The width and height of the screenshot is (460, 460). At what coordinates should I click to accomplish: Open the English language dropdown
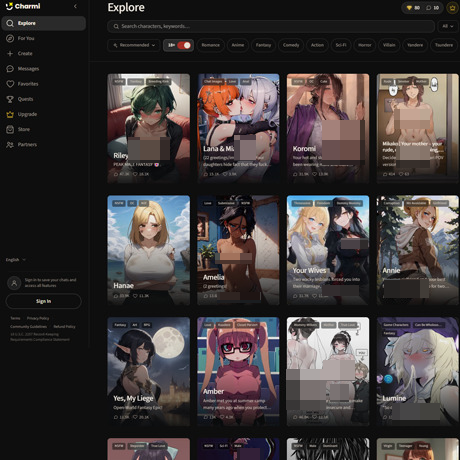tap(16, 260)
